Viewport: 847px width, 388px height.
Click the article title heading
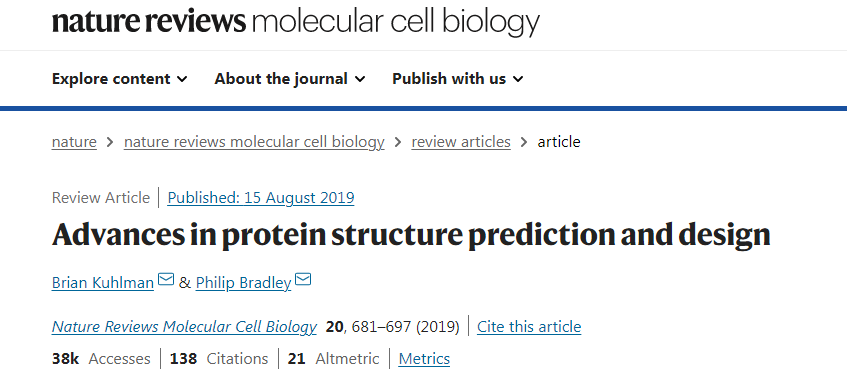(411, 235)
